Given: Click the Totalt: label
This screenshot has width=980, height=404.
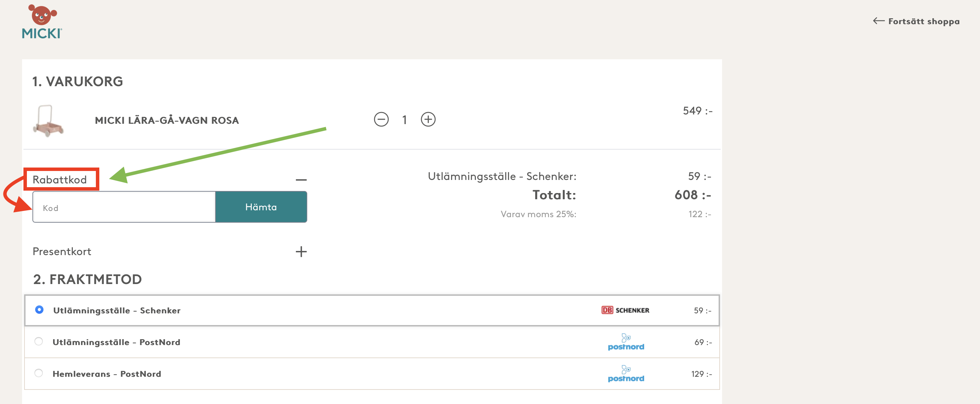Looking at the screenshot, I should click(554, 195).
